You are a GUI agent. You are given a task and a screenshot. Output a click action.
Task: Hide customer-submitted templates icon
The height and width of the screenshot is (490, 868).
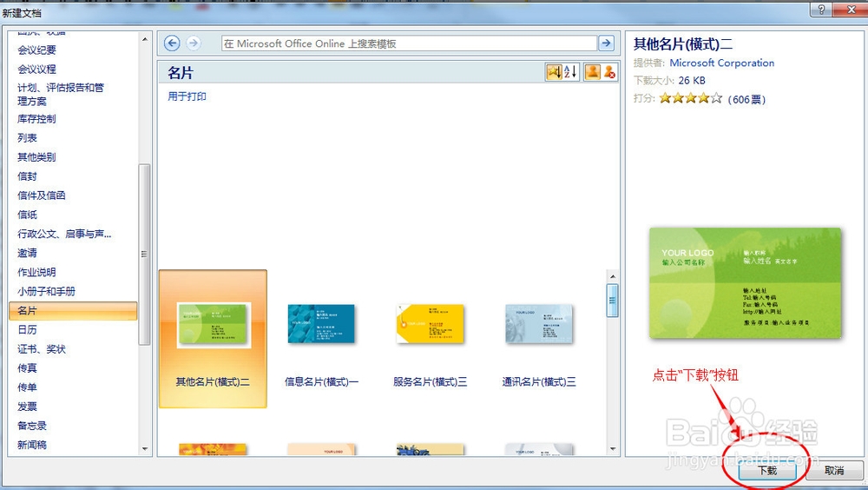tap(609, 72)
